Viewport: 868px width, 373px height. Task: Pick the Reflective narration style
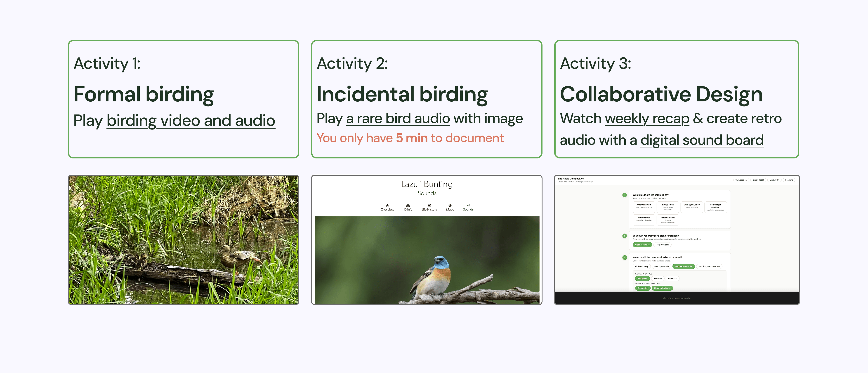click(672, 279)
